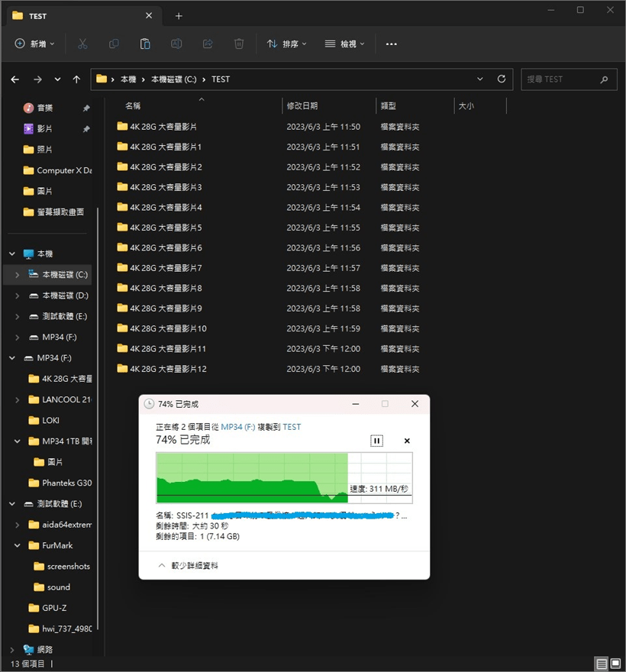Close the TEST tab
This screenshot has width=626, height=672.
point(149,15)
